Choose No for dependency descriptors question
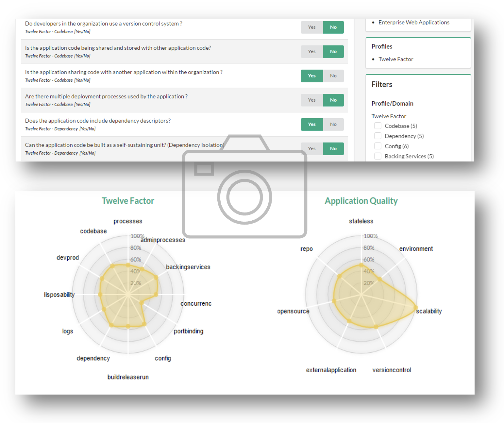Screen dimensions: 504x423 point(333,124)
